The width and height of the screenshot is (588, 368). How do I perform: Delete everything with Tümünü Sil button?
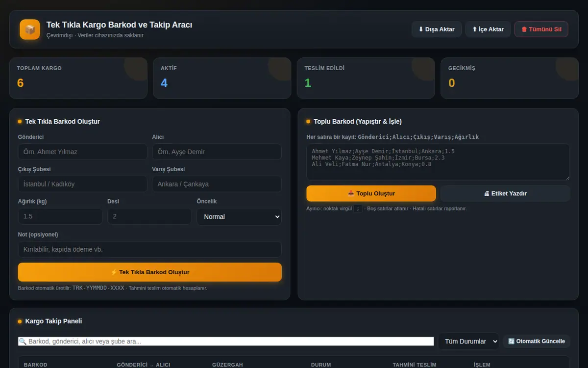pos(541,29)
